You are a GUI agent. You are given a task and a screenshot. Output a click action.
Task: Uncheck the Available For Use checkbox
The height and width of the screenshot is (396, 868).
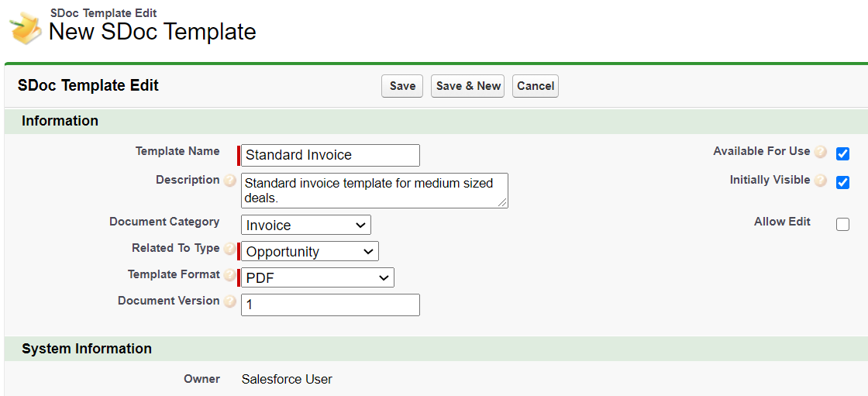842,153
